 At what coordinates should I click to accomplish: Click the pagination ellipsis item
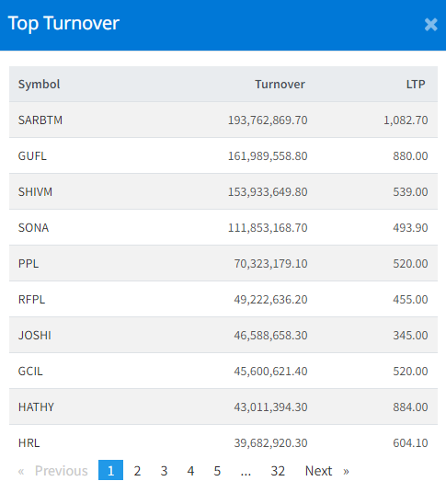246,471
